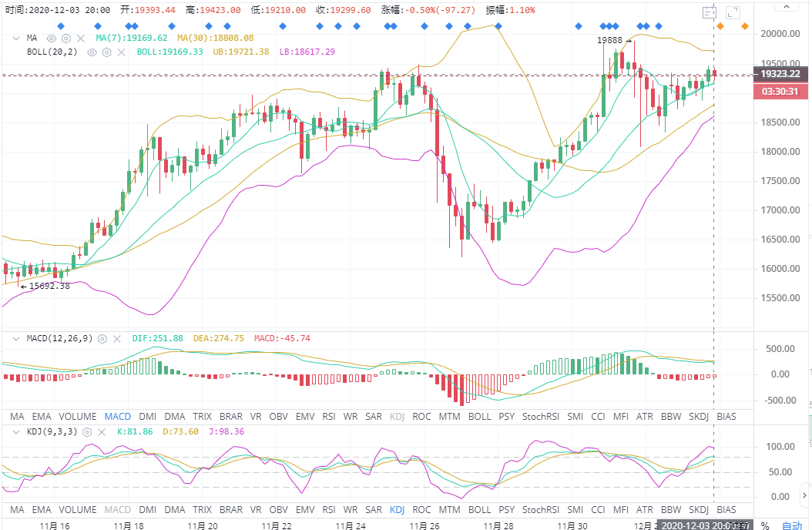This screenshot has width=812, height=530.
Task: Collapse the MA overlay with its chevron
Action: pos(15,38)
